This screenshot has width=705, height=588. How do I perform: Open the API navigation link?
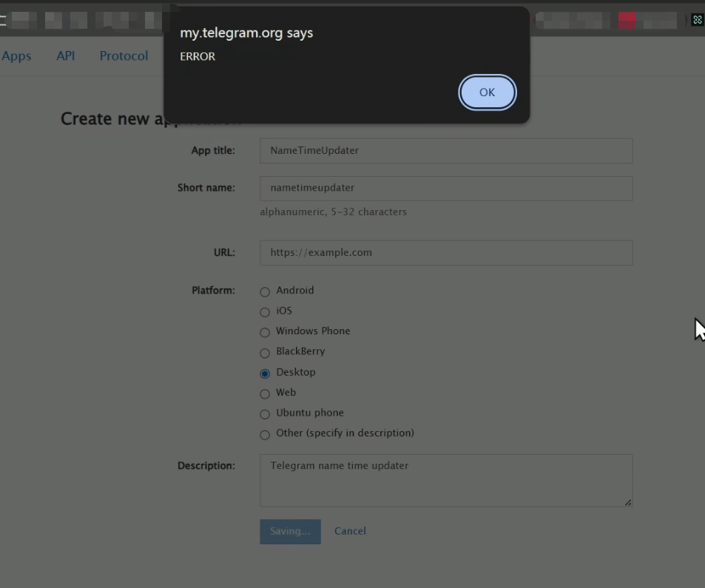pyautogui.click(x=66, y=55)
